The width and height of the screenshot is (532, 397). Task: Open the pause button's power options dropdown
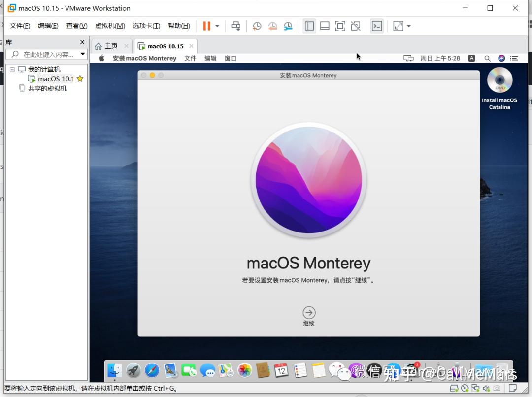tap(217, 26)
